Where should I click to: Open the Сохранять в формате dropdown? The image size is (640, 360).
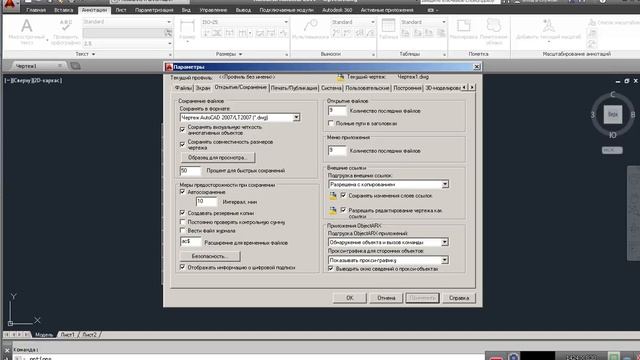click(296, 118)
